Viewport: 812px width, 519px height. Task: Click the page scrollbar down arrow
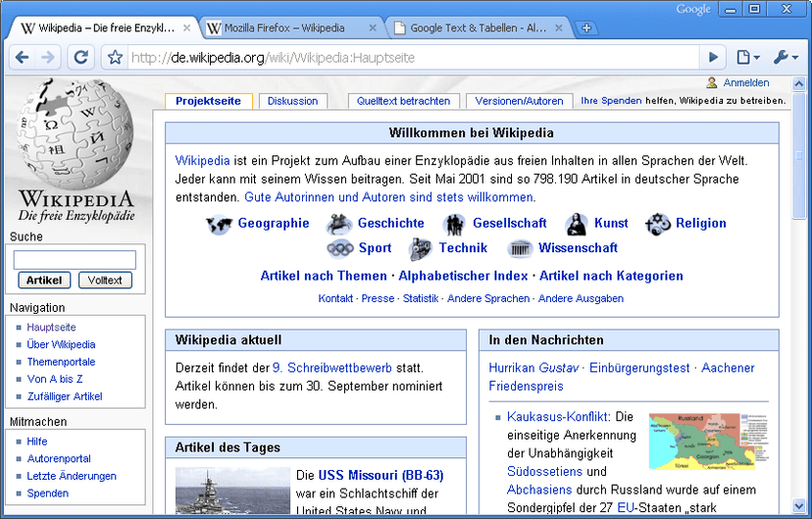(798, 505)
